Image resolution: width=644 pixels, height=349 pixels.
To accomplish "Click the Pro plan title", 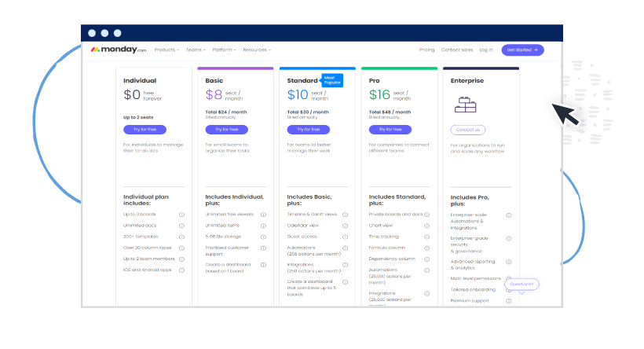I will pos(374,81).
